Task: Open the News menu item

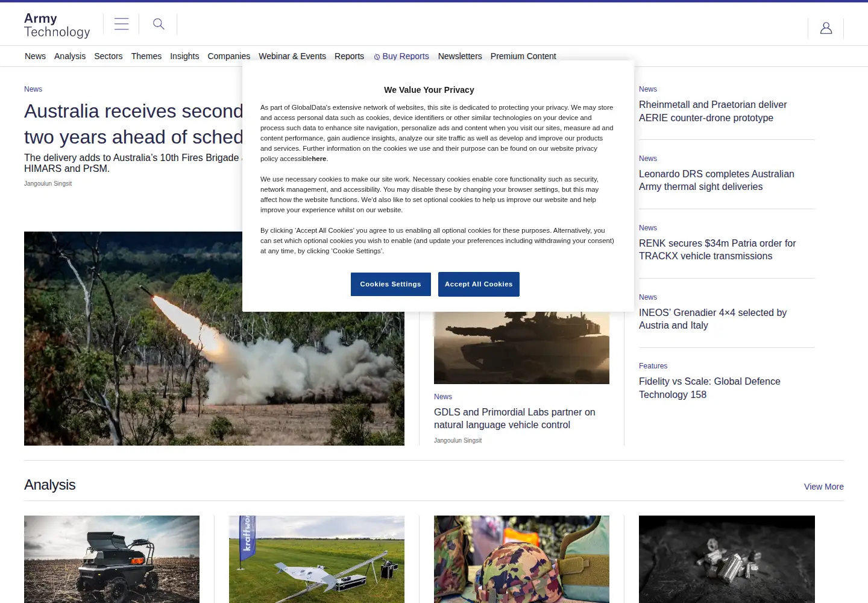Action: pos(35,56)
